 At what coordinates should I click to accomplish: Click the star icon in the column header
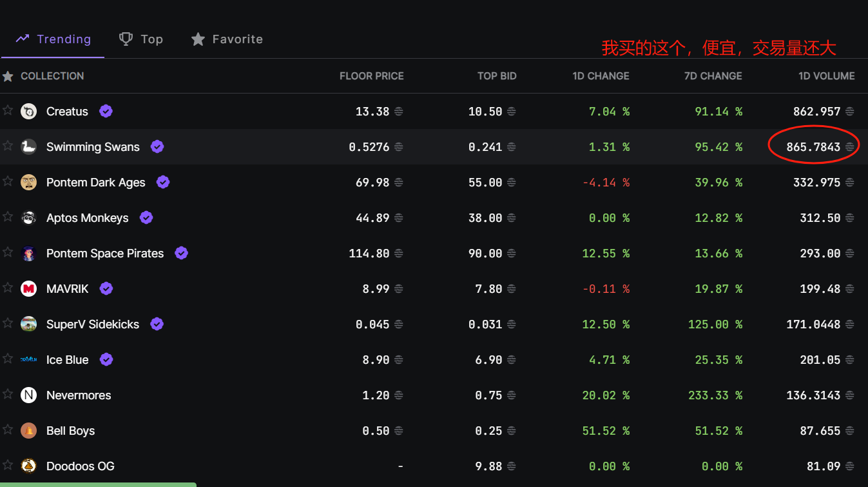[x=8, y=76]
